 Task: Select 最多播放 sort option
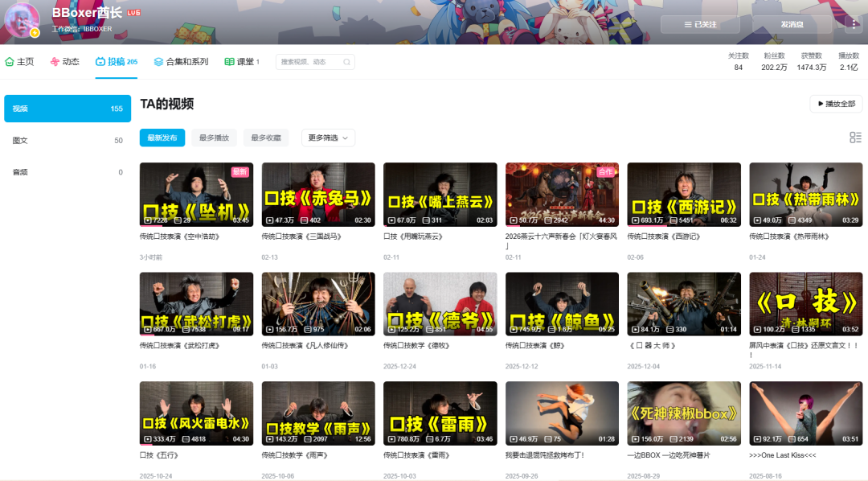click(x=214, y=138)
